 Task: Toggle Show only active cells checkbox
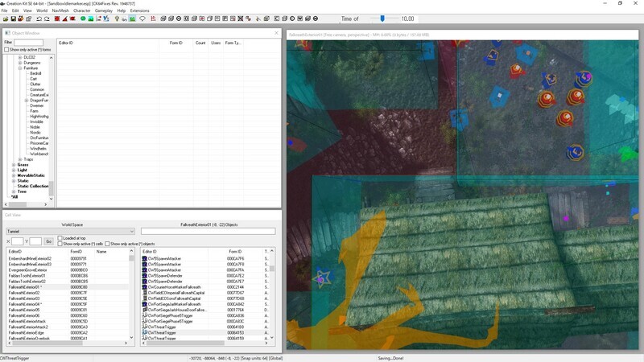click(60, 244)
